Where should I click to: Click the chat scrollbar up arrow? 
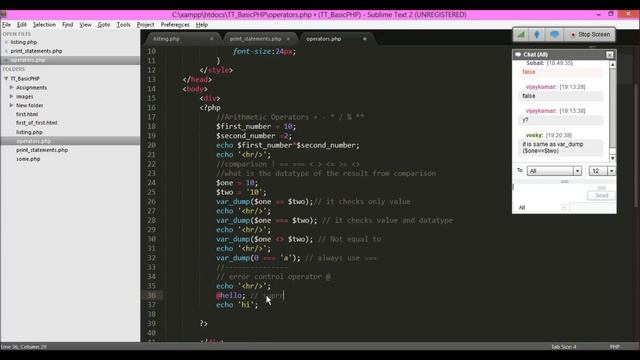coord(613,64)
